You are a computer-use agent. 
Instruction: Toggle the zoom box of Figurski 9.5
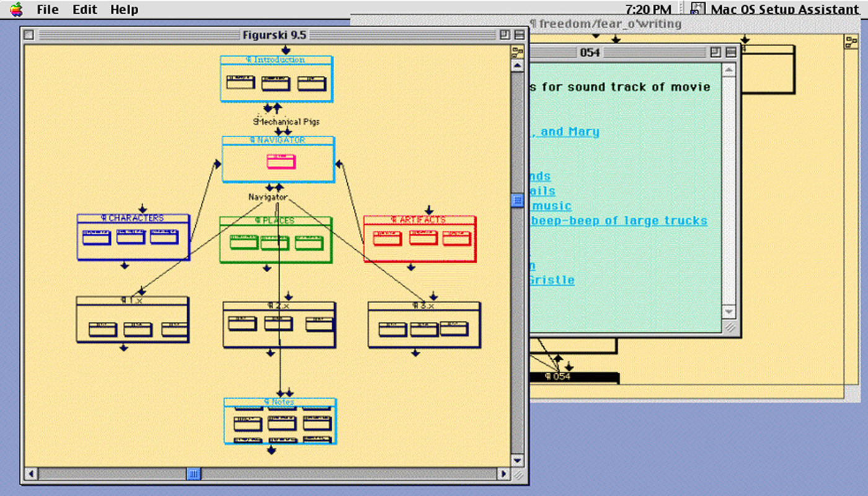[x=505, y=35]
